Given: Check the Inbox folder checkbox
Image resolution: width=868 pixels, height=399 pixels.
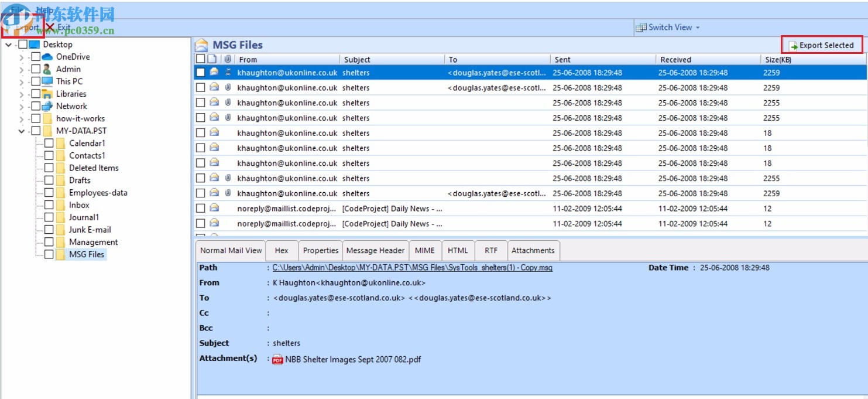Looking at the screenshot, I should pos(49,204).
